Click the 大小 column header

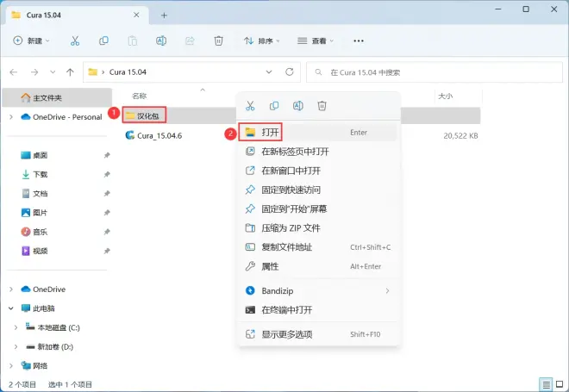click(x=445, y=96)
